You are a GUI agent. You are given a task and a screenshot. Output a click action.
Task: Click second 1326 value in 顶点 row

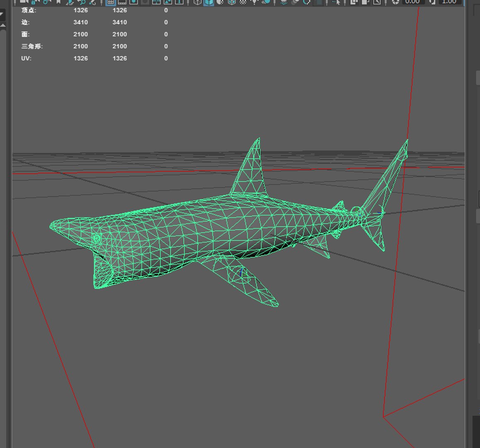[120, 10]
